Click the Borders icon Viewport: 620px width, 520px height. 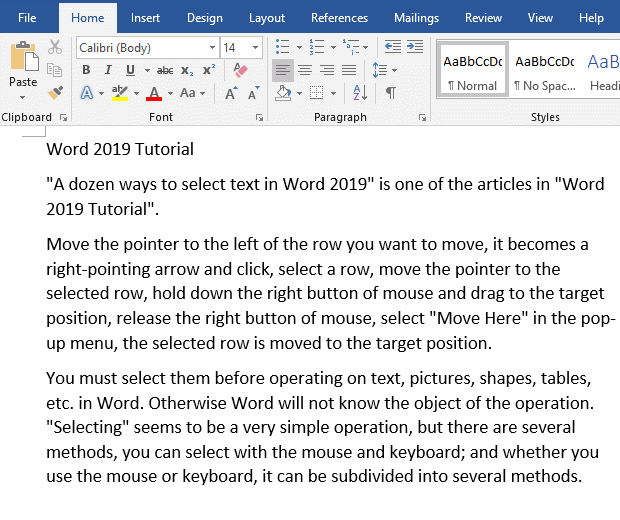316,93
